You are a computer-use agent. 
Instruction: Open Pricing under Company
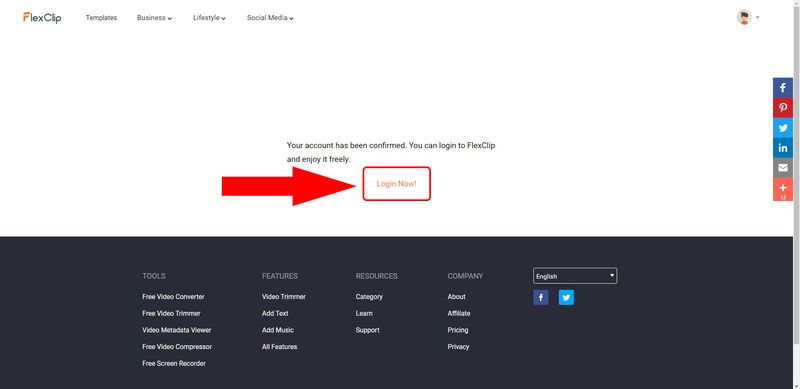[x=458, y=330]
